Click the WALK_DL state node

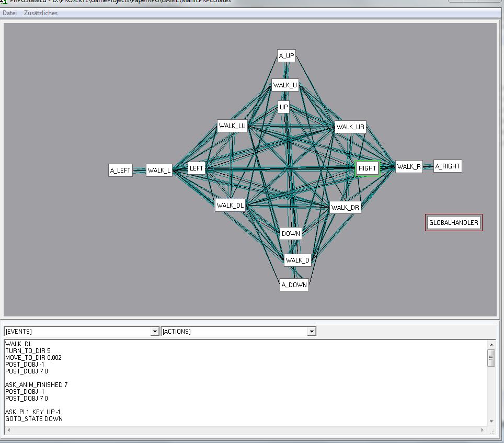[x=230, y=206]
